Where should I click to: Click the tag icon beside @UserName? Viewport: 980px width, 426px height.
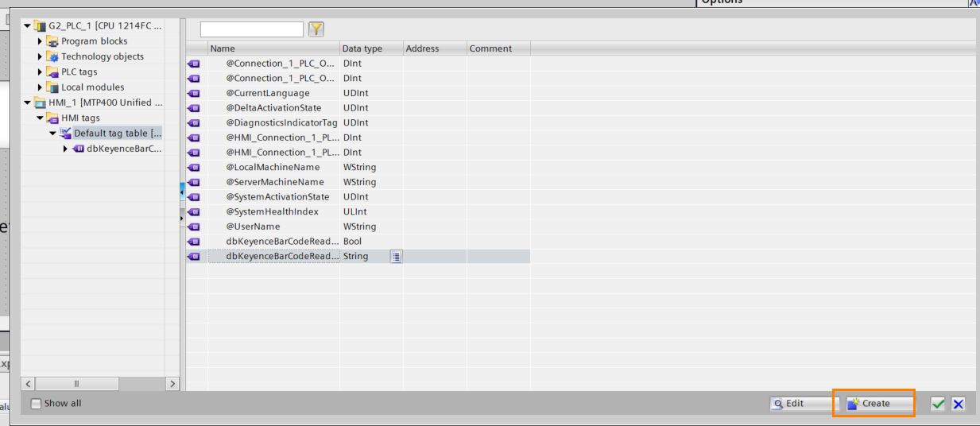point(194,227)
